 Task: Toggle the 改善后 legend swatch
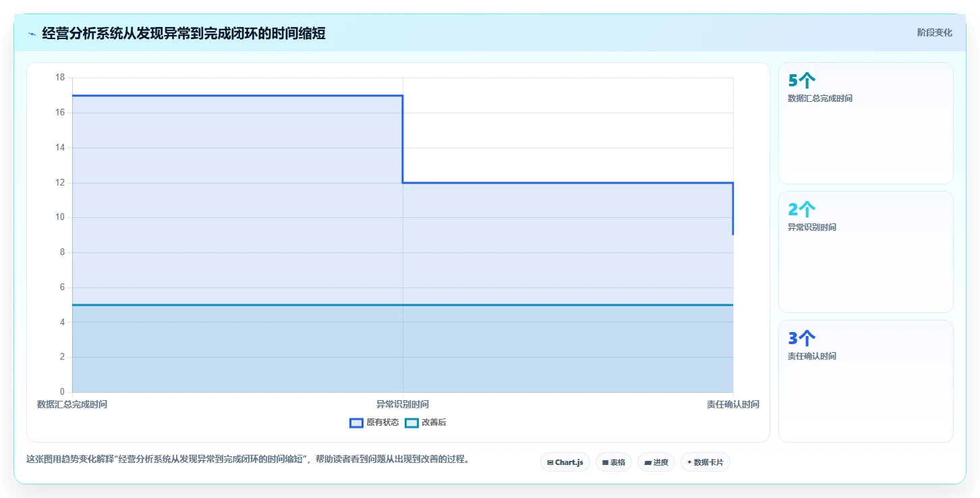[x=411, y=423]
